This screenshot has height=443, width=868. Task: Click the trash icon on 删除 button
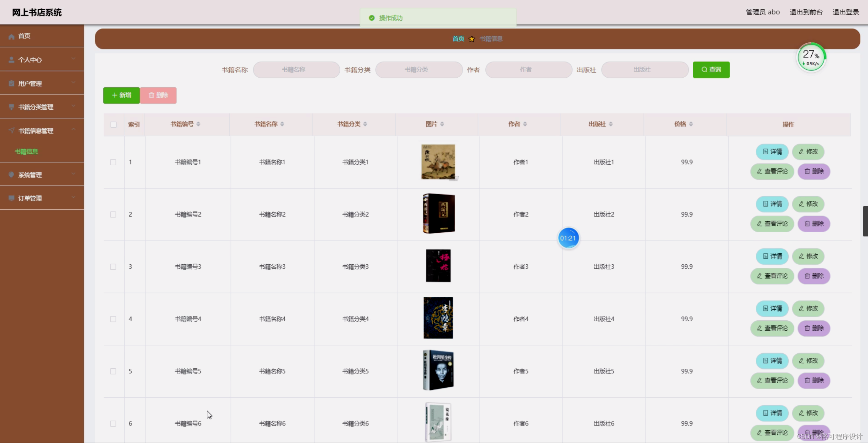tap(151, 95)
